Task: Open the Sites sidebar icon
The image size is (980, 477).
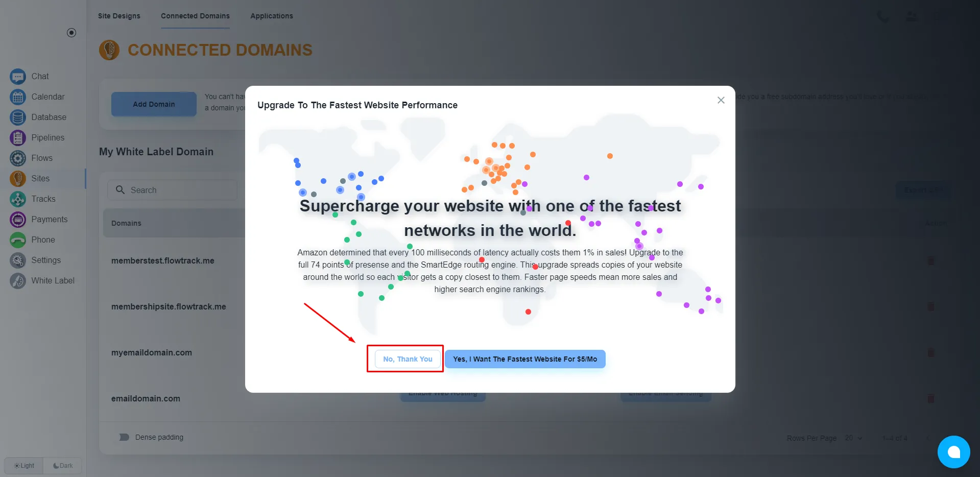Action: point(18,178)
